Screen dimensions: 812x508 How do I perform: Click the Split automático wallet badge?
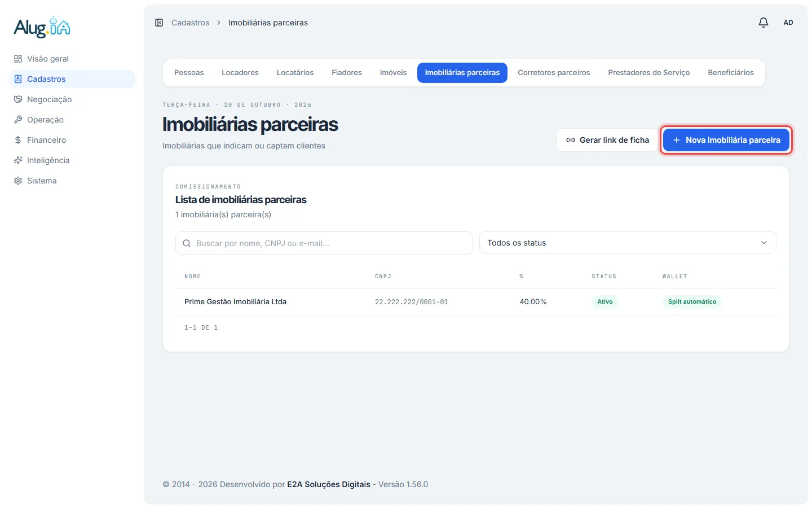point(692,302)
